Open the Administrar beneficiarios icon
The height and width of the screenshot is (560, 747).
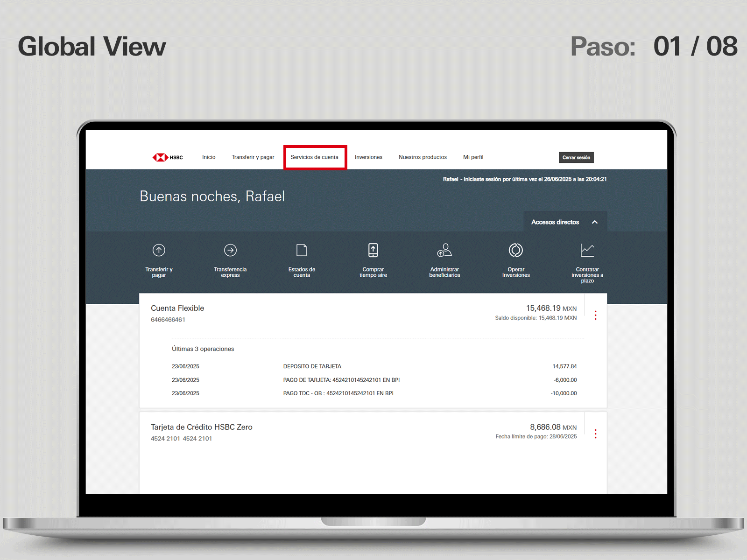444,251
